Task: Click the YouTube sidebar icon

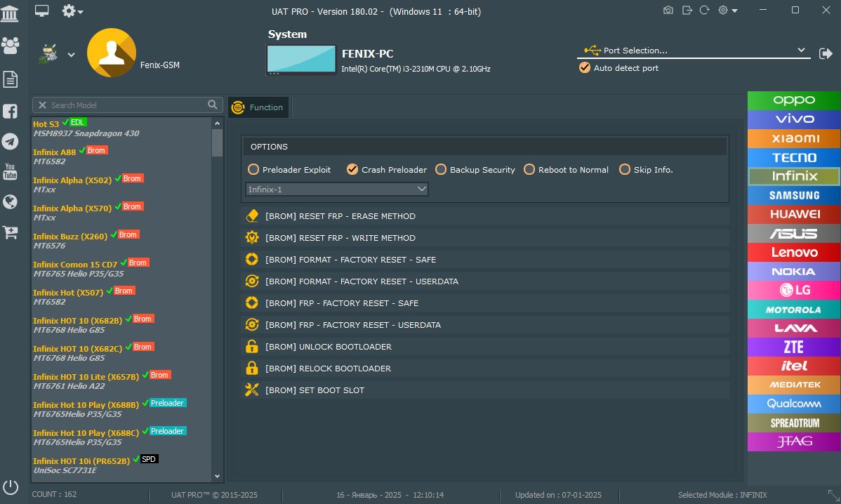Action: (10, 171)
